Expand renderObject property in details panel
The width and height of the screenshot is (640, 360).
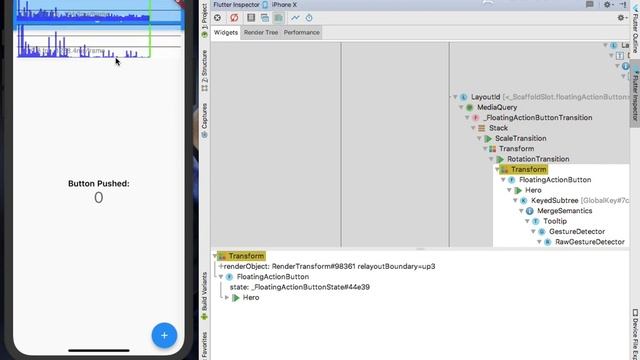(x=220, y=267)
